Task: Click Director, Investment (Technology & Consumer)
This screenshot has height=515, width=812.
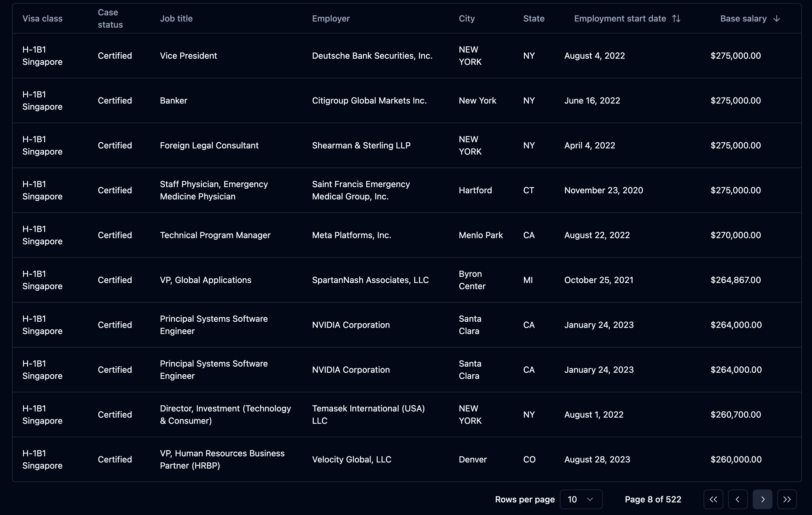Action: pos(225,415)
